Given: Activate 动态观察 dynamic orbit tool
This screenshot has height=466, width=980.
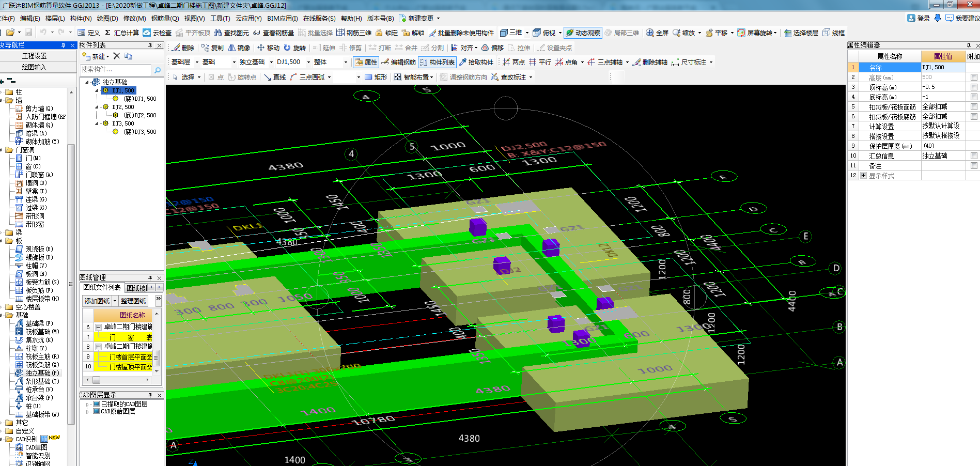Looking at the screenshot, I should [x=583, y=33].
